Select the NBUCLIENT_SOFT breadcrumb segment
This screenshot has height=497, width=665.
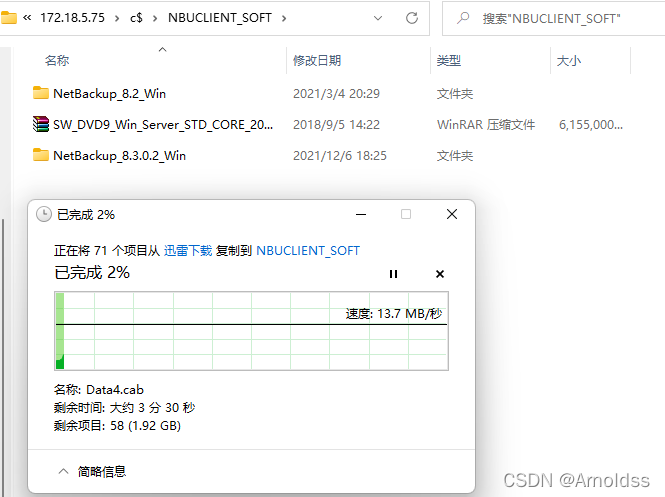tap(220, 18)
